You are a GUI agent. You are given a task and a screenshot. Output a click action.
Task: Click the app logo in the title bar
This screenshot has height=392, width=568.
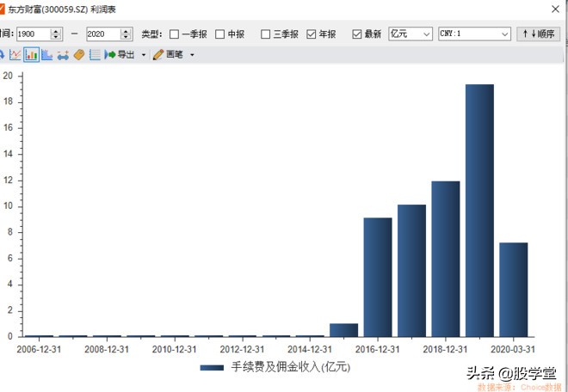pyautogui.click(x=2, y=9)
